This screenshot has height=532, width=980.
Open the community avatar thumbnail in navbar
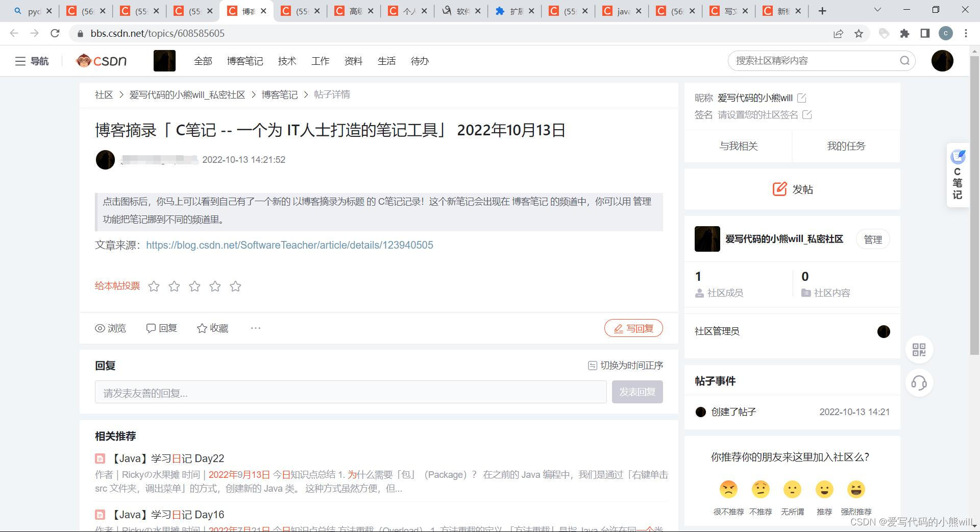coord(164,61)
